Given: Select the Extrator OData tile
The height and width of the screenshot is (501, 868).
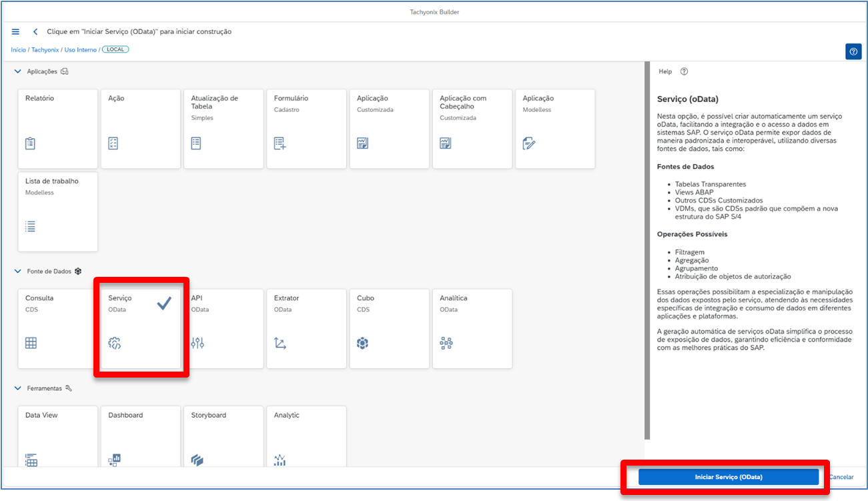Looking at the screenshot, I should pyautogui.click(x=306, y=329).
